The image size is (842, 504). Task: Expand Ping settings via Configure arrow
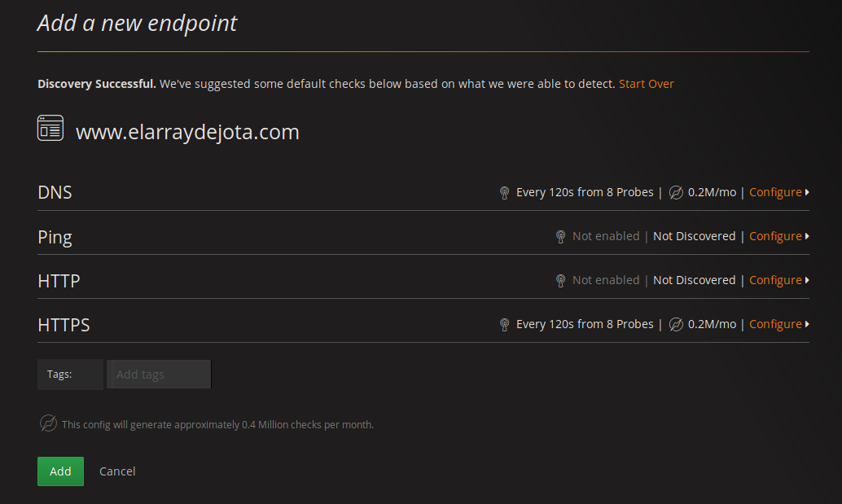coord(807,236)
